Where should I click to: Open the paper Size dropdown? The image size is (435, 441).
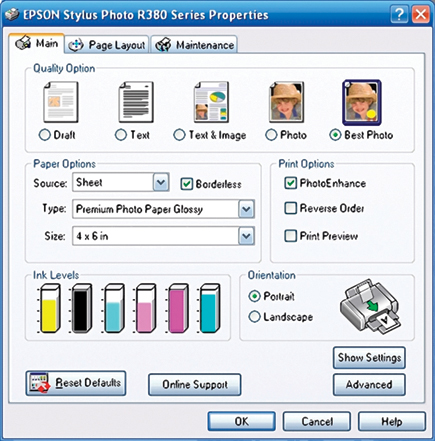(x=246, y=236)
